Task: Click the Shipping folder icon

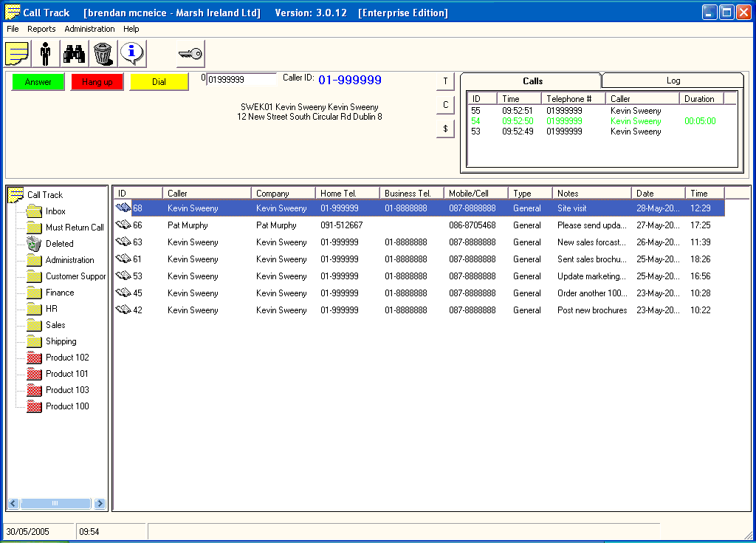Action: [x=34, y=341]
